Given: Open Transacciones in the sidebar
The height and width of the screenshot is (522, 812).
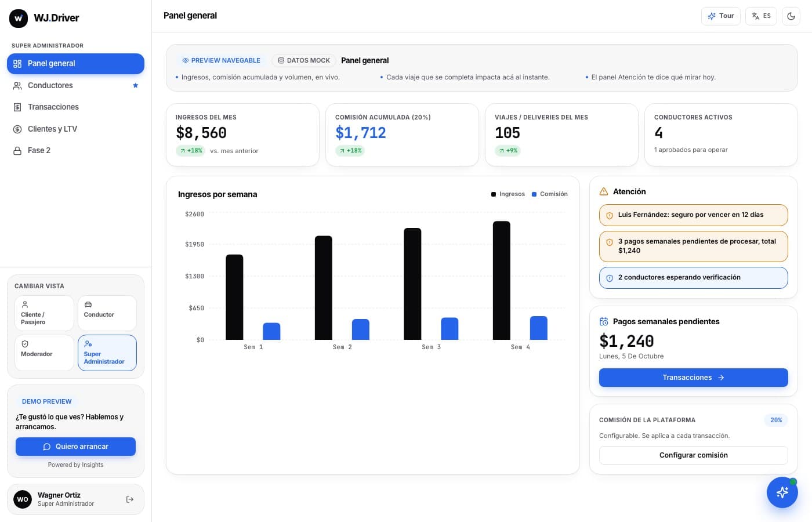Looking at the screenshot, I should coord(75,107).
